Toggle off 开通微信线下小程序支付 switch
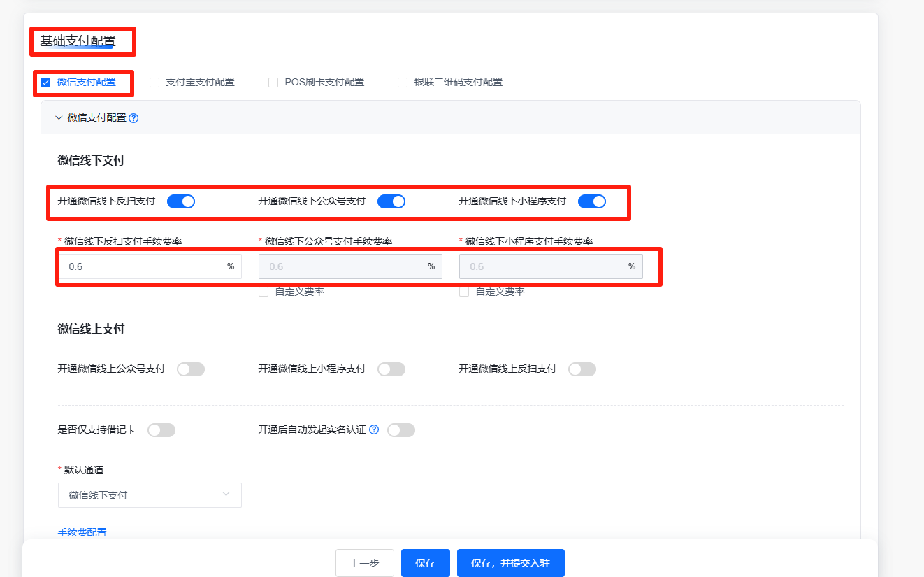This screenshot has width=924, height=577. pos(592,201)
